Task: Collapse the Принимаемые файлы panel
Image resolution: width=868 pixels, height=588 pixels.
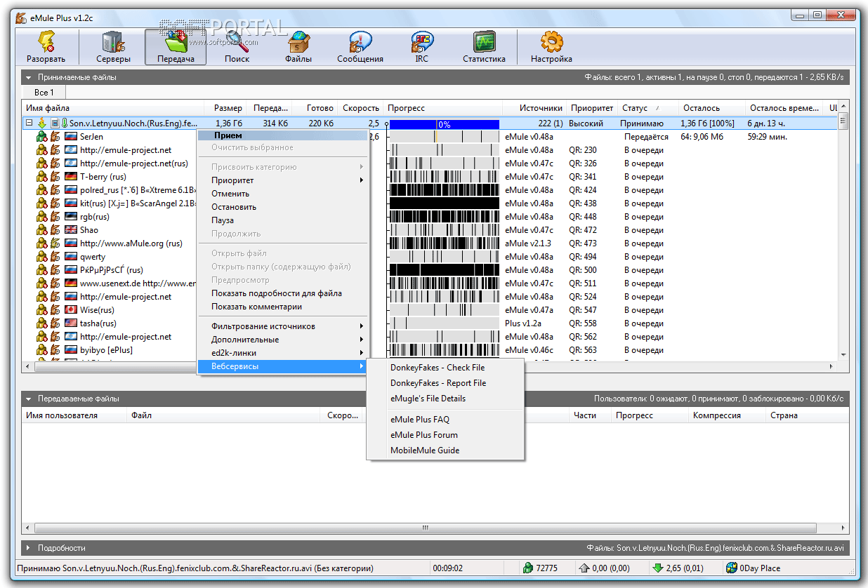Action: click(29, 77)
